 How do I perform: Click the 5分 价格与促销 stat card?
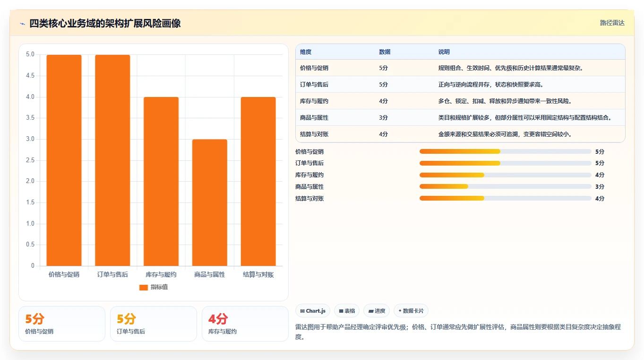(62, 324)
